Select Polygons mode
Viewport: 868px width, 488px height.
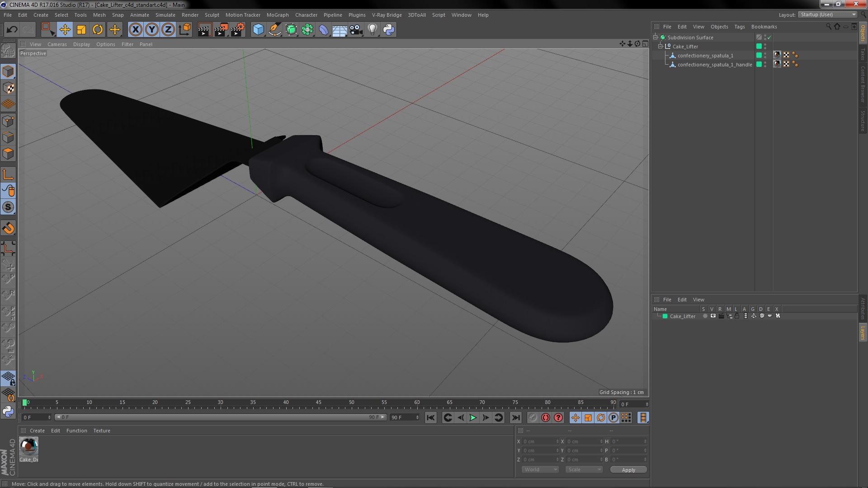(x=8, y=154)
